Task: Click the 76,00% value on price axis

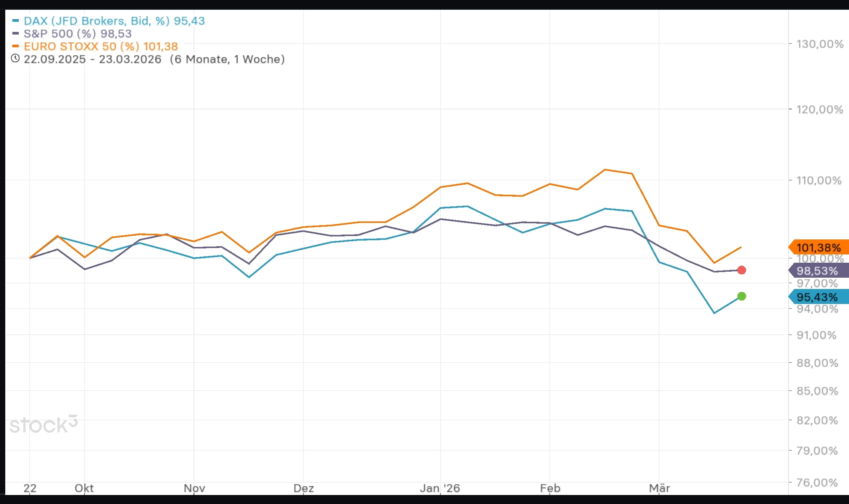Action: [817, 482]
